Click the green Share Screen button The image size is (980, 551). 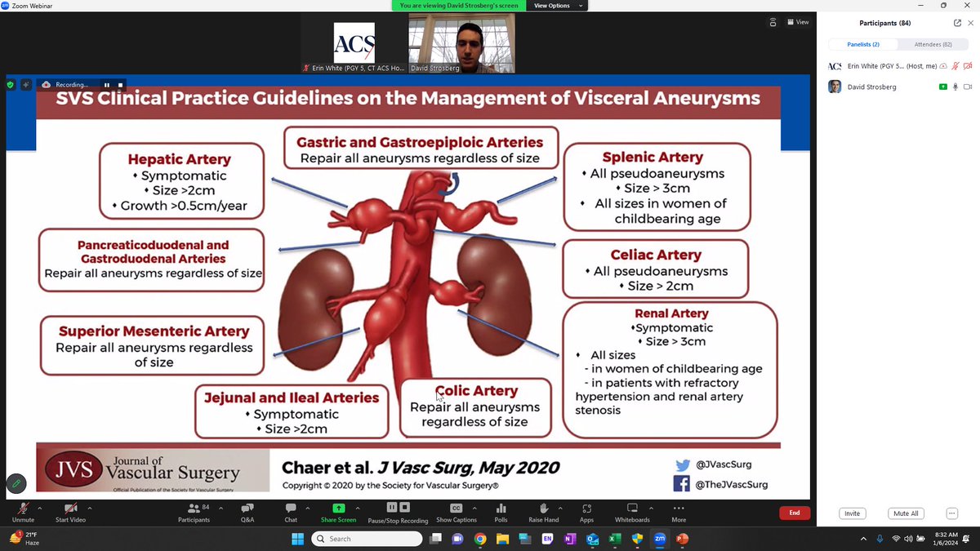coord(338,512)
